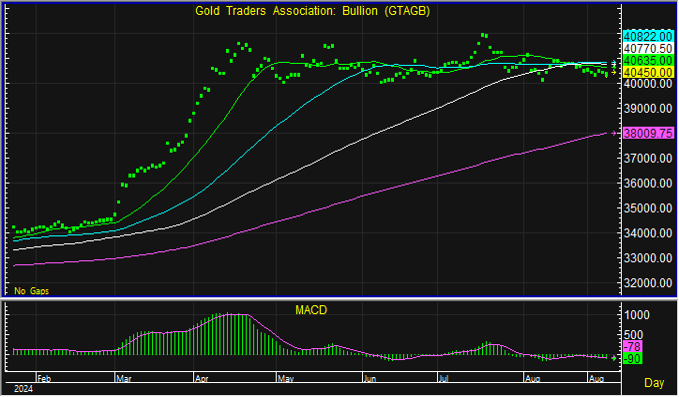Viewport: 679px width, 397px height.
Task: Click the 39000.00 price axis value
Action: (x=648, y=109)
